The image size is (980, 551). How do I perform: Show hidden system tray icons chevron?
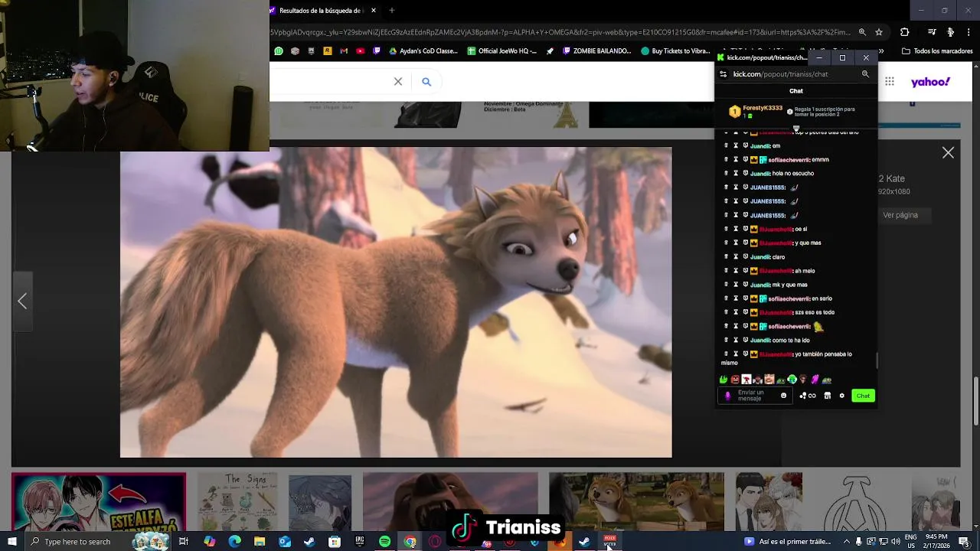click(x=847, y=542)
